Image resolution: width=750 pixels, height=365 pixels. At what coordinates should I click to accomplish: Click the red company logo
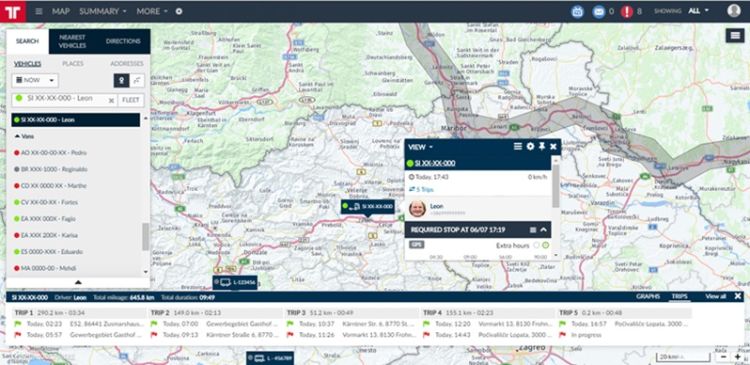click(13, 11)
